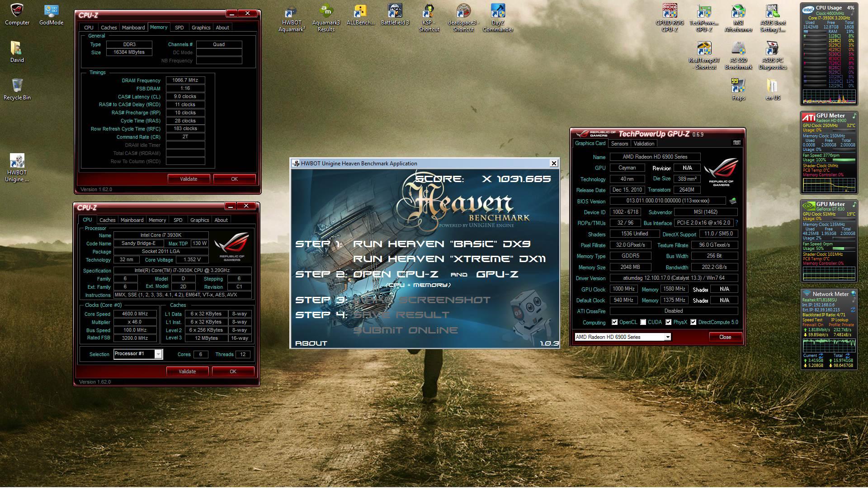The image size is (868, 488).
Task: Switch to Sensors tab in GPU-Z
Action: [619, 144]
